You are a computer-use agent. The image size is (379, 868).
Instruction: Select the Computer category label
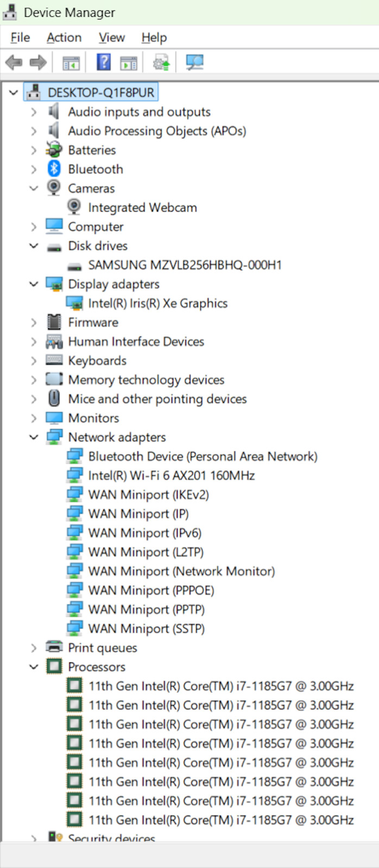click(x=96, y=227)
